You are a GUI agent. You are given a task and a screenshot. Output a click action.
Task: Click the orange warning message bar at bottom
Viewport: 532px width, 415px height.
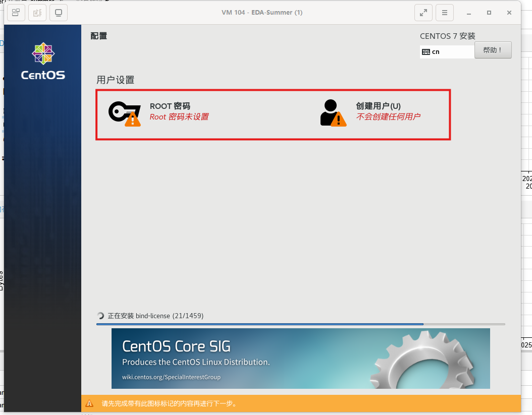click(300, 403)
